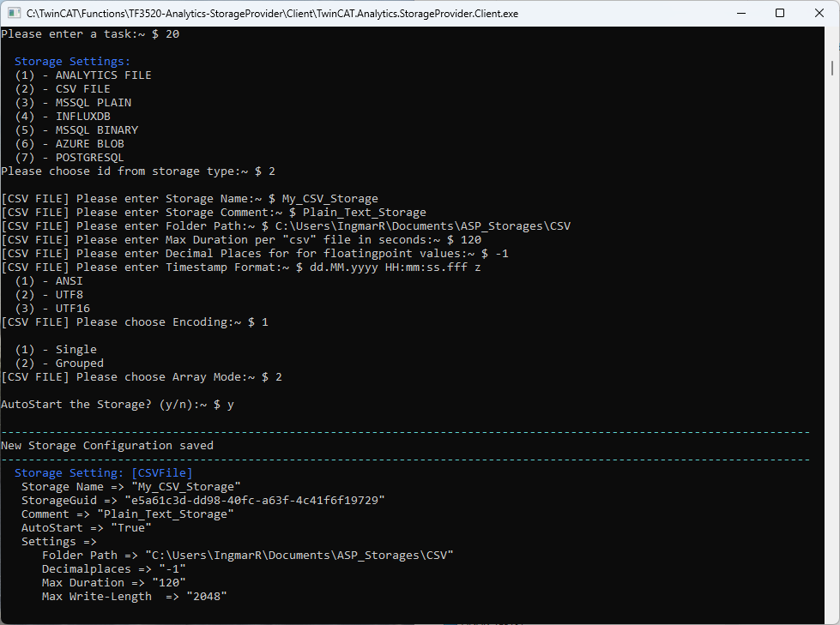This screenshot has width=840, height=625.
Task: Click the entered Storage Name My_CSV_Storage
Action: 329,199
